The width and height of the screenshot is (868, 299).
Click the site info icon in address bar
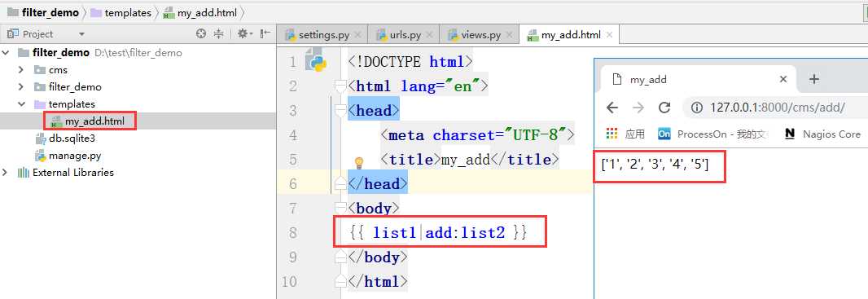click(x=698, y=108)
